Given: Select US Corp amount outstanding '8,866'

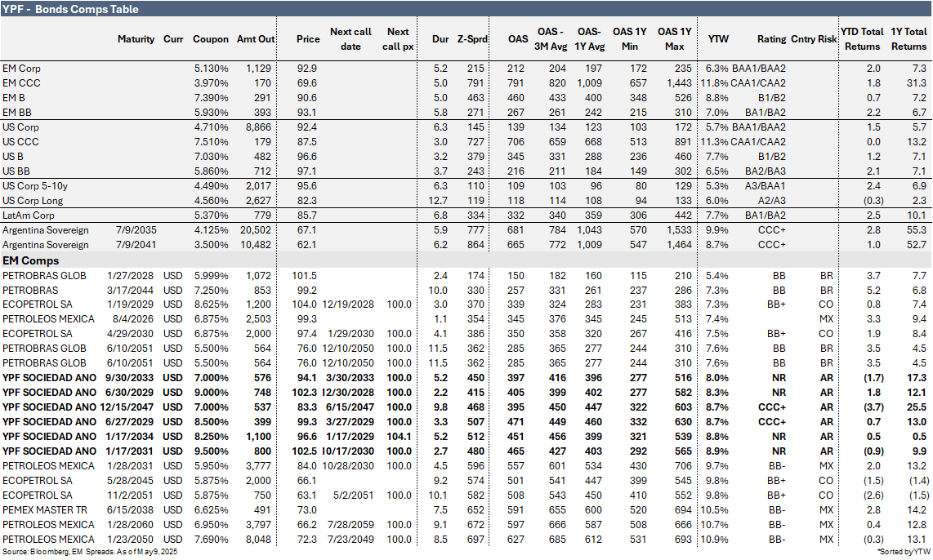Looking at the screenshot, I should 258,127.
